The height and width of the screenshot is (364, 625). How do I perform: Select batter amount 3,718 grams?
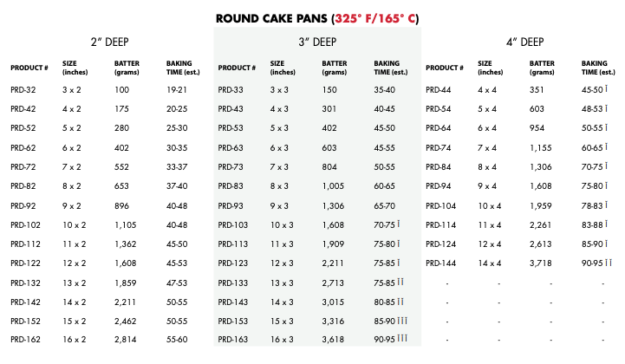pyautogui.click(x=541, y=263)
